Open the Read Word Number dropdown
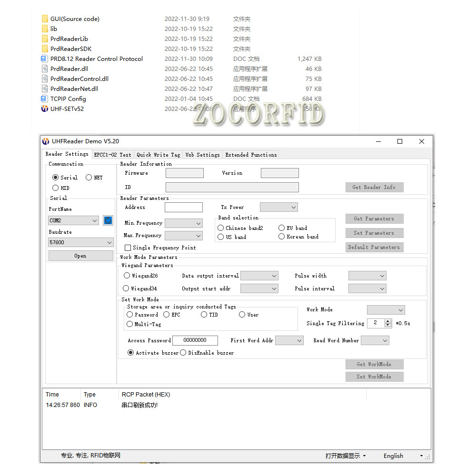 (375, 341)
